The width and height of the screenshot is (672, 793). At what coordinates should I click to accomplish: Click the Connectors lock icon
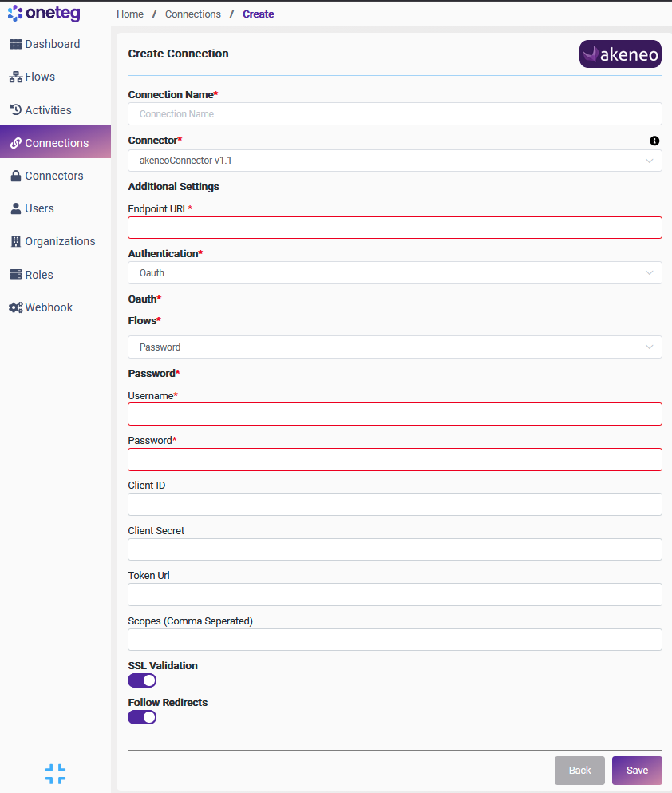click(x=15, y=176)
